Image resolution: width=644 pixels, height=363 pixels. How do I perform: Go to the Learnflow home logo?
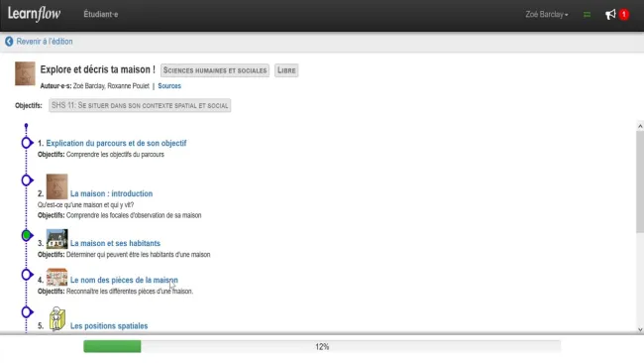(34, 14)
